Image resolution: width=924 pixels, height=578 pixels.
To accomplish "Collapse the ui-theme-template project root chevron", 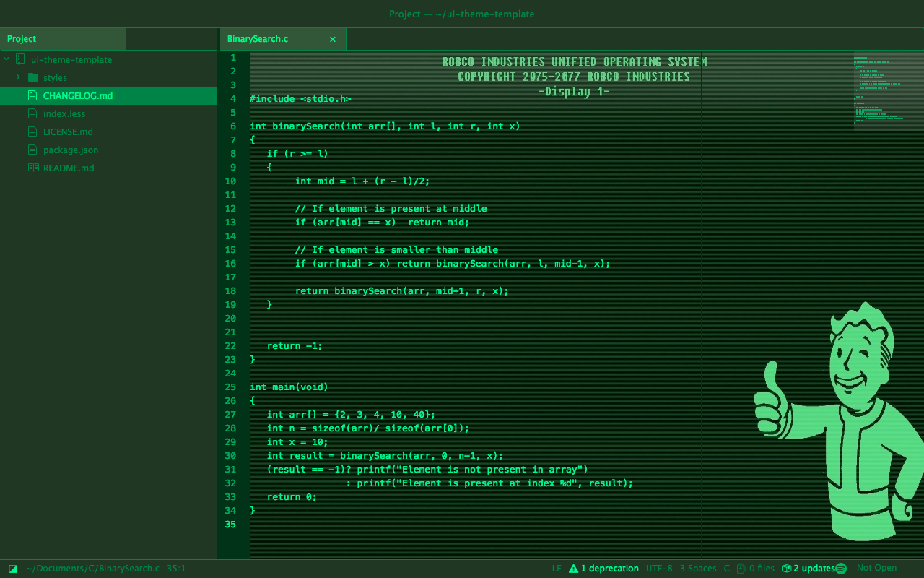I will click(6, 59).
